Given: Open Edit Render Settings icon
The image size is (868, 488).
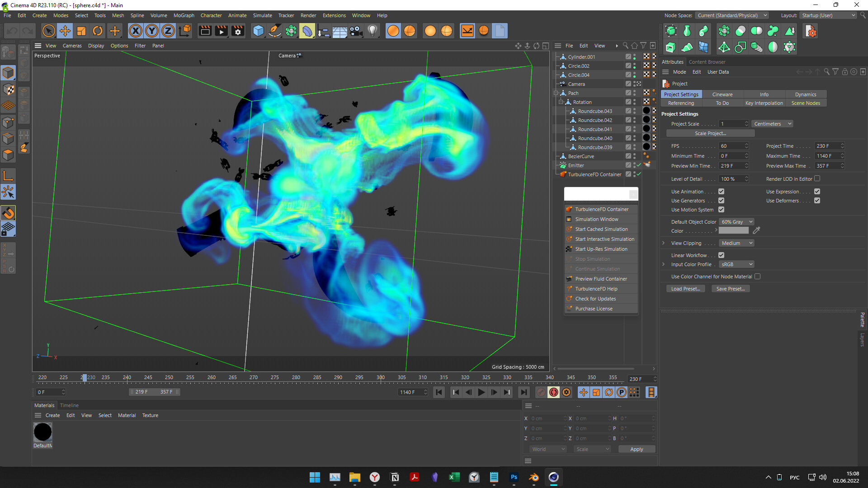Looking at the screenshot, I should (x=237, y=31).
